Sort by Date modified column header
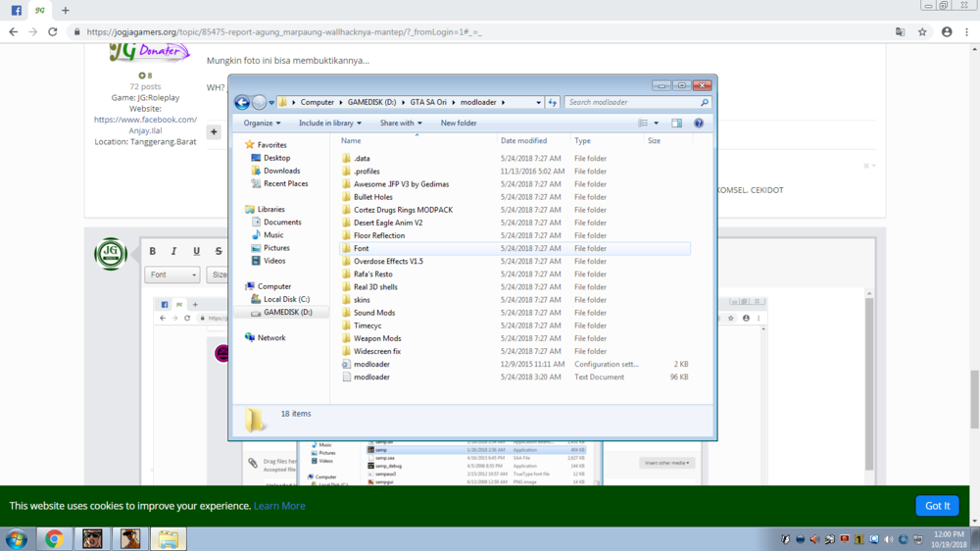Viewport: 980px width, 551px height. pos(523,141)
